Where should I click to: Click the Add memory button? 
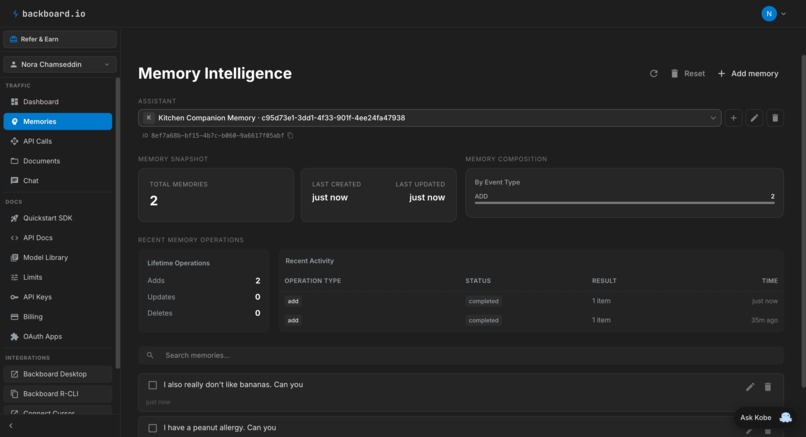click(x=748, y=74)
